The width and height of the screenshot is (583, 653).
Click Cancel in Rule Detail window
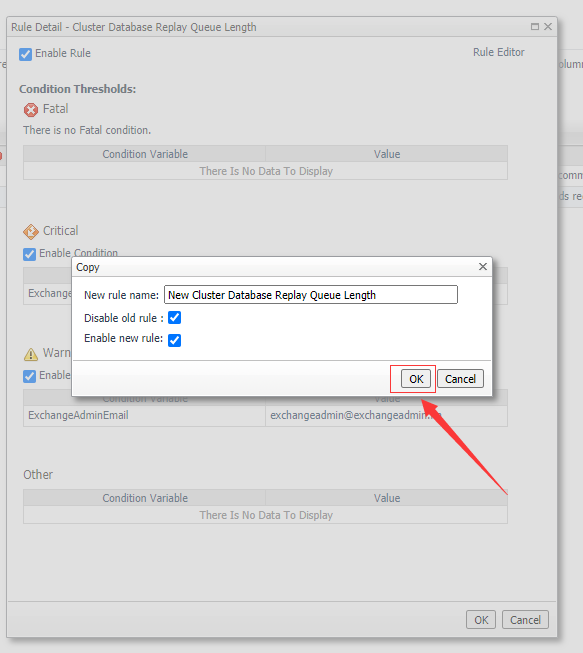[x=525, y=620]
